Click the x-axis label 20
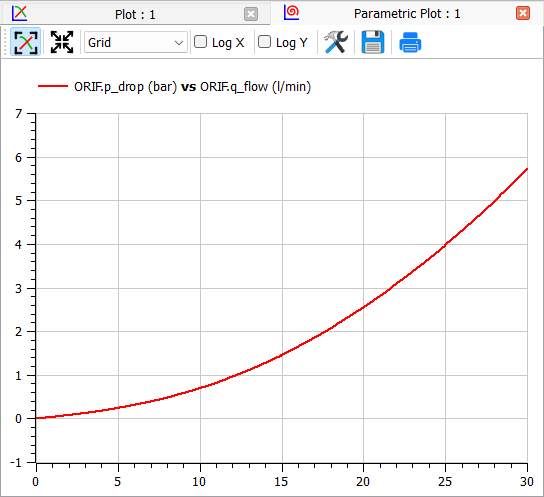 tap(363, 481)
